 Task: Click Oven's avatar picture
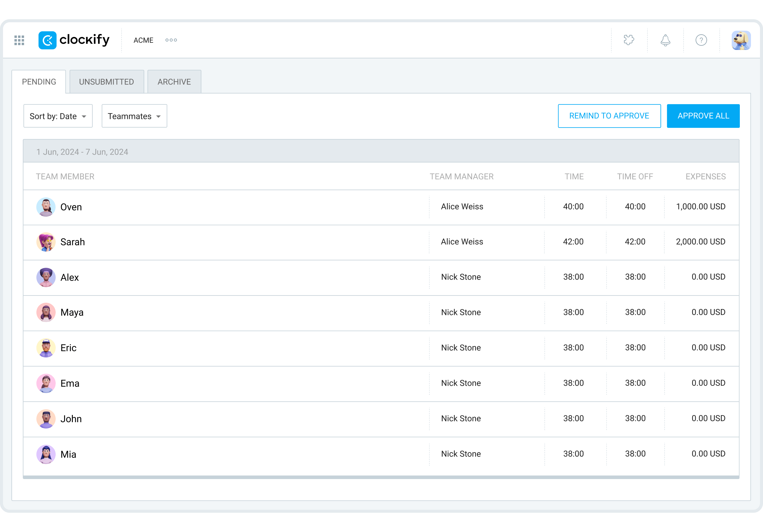pyautogui.click(x=46, y=207)
